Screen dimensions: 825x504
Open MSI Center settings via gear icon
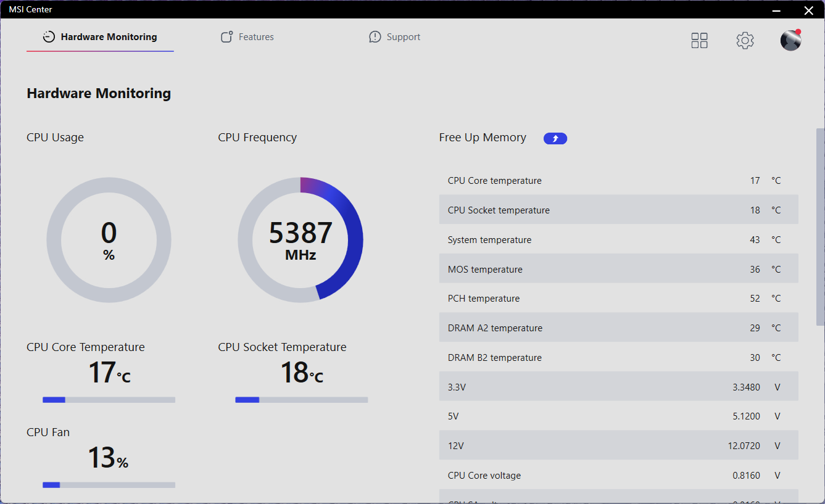tap(745, 40)
